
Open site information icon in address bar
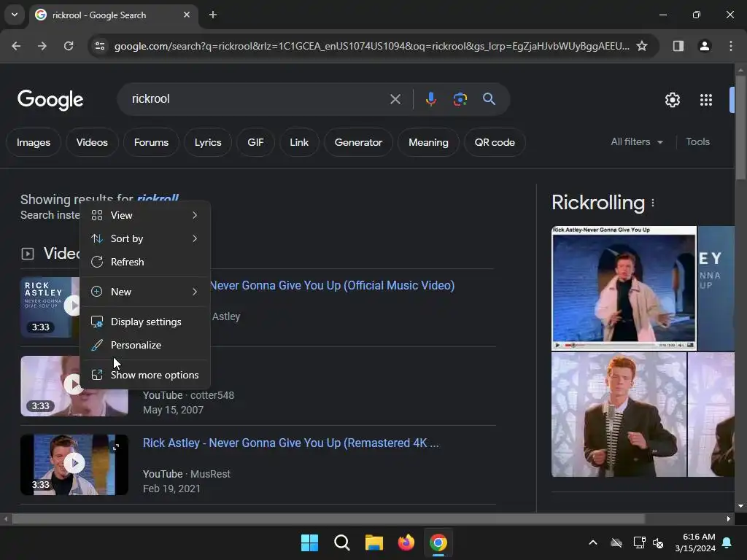100,46
